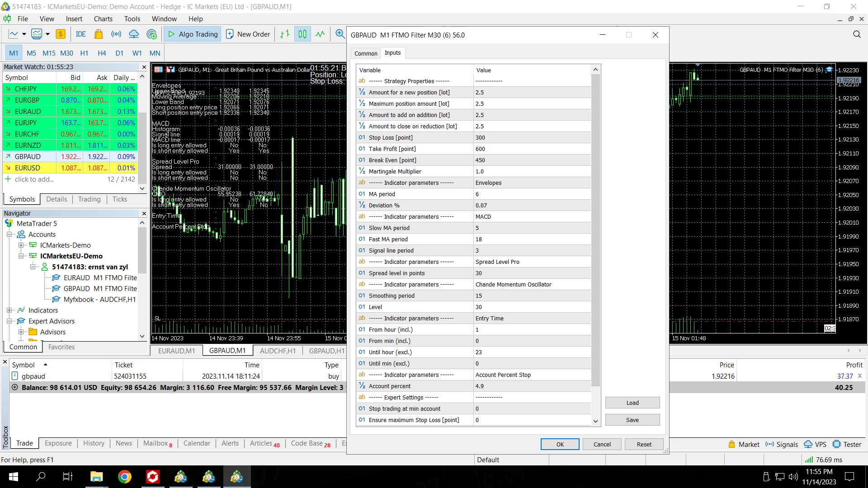Click the copy trading radar icon
Viewport: 868px width, 488px height.
(152, 34)
